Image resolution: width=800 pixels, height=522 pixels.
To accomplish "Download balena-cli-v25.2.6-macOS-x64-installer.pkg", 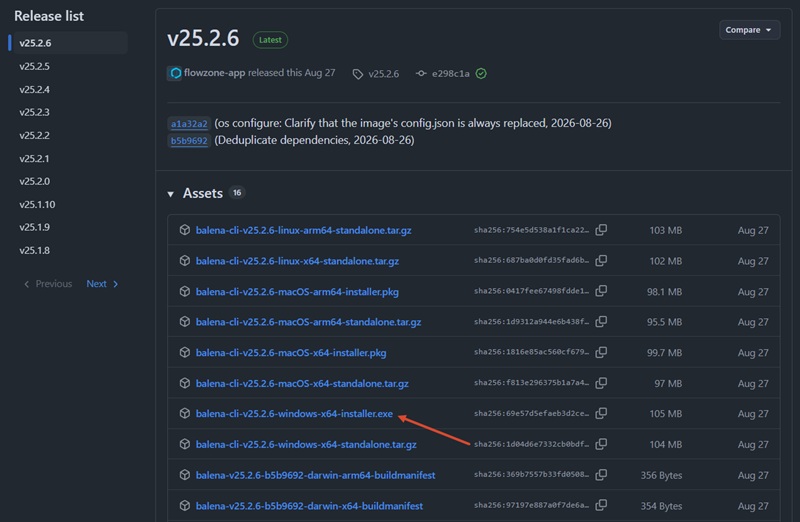I will pos(291,353).
